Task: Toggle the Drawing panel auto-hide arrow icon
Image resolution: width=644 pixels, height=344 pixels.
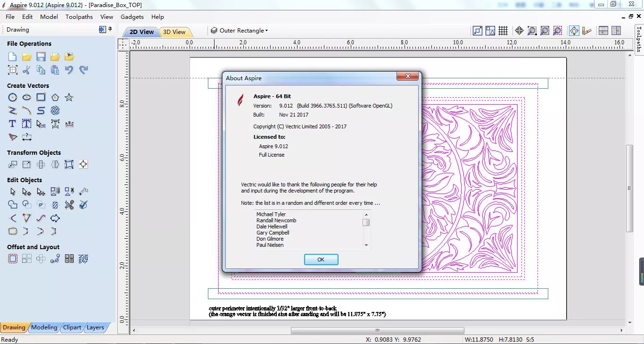Action: 102,29
